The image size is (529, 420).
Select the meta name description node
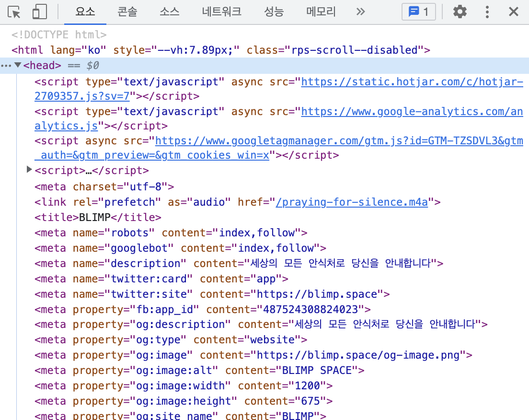(x=239, y=263)
